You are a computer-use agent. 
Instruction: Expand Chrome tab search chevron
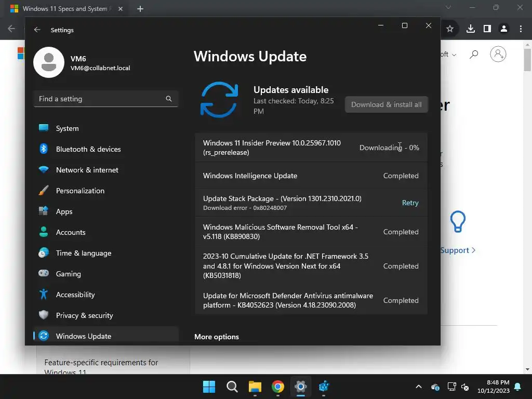coord(448,7)
